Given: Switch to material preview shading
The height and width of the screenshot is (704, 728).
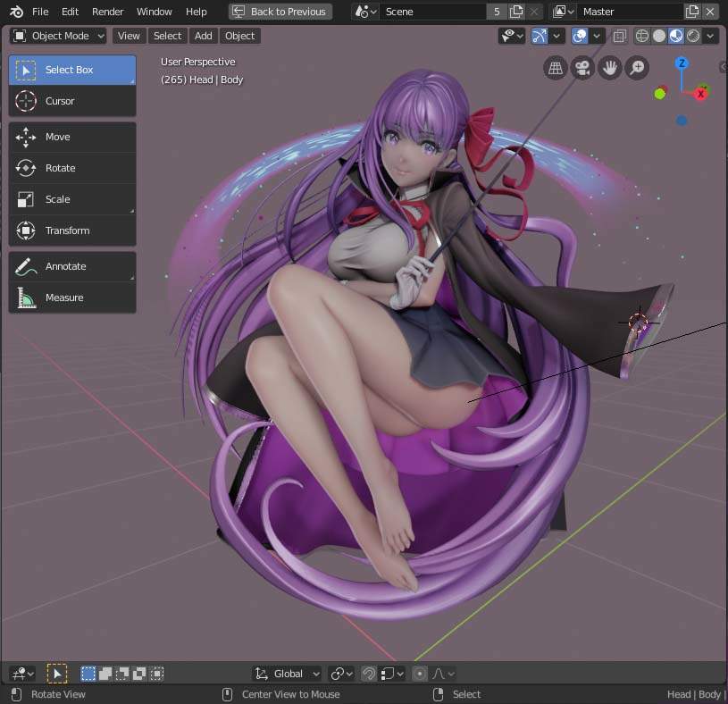Looking at the screenshot, I should [x=676, y=36].
